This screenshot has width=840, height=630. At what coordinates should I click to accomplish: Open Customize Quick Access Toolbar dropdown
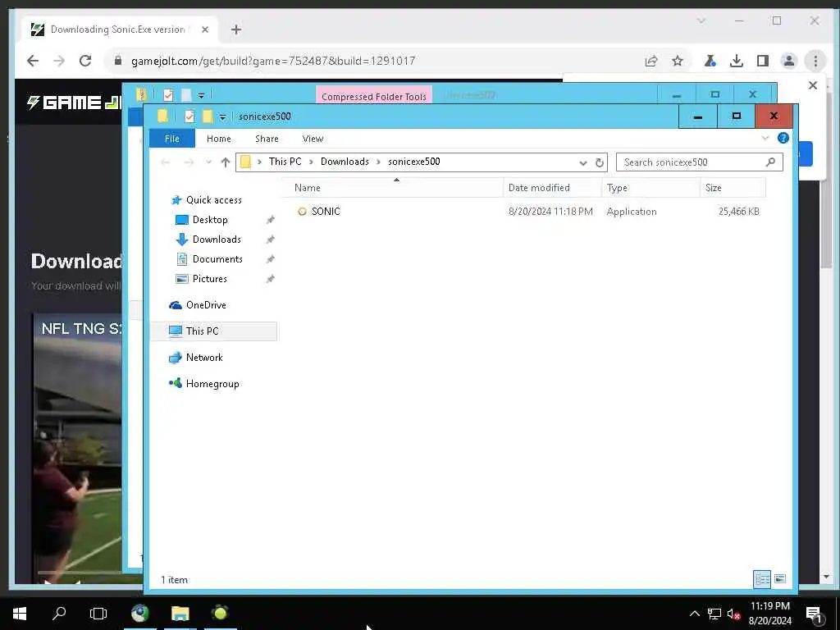pyautogui.click(x=222, y=116)
